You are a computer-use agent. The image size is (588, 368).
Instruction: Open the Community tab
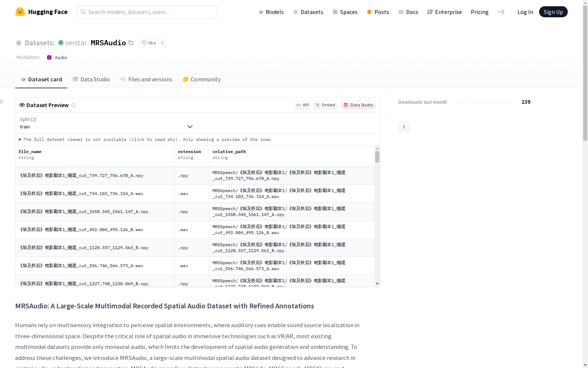tap(202, 79)
